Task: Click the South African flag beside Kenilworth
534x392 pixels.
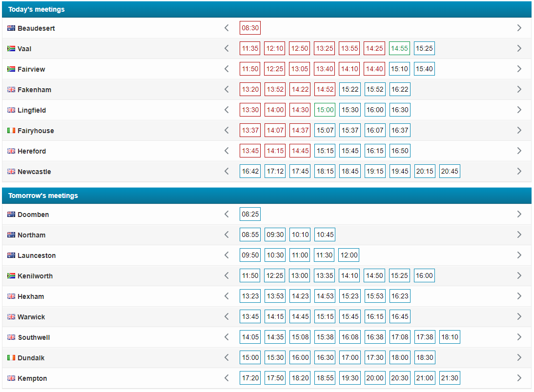Action: click(11, 275)
